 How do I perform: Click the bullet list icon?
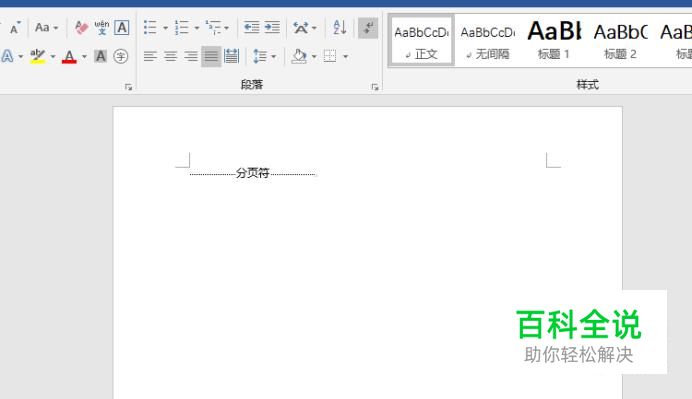click(150, 28)
